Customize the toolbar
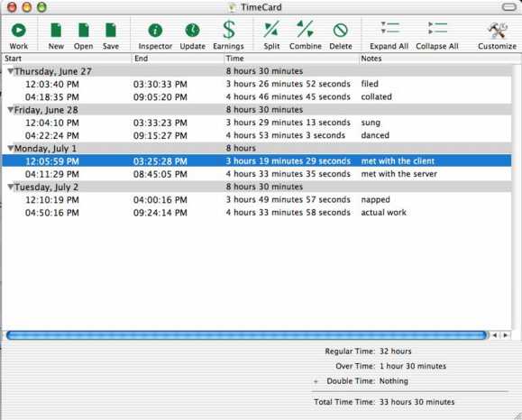522x420 pixels. click(x=497, y=35)
